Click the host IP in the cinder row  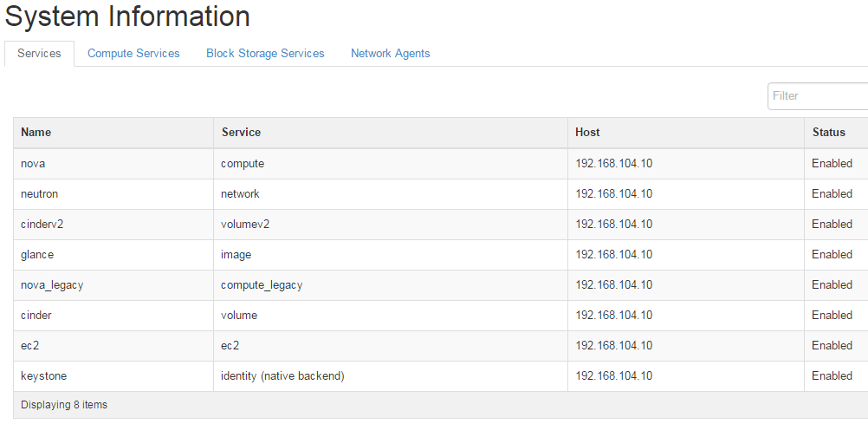click(614, 316)
